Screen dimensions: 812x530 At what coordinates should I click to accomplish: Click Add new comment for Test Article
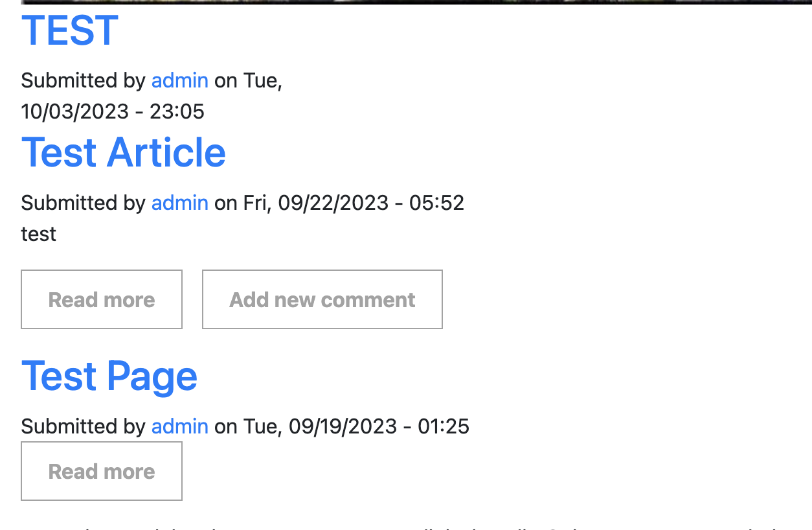[x=322, y=299]
